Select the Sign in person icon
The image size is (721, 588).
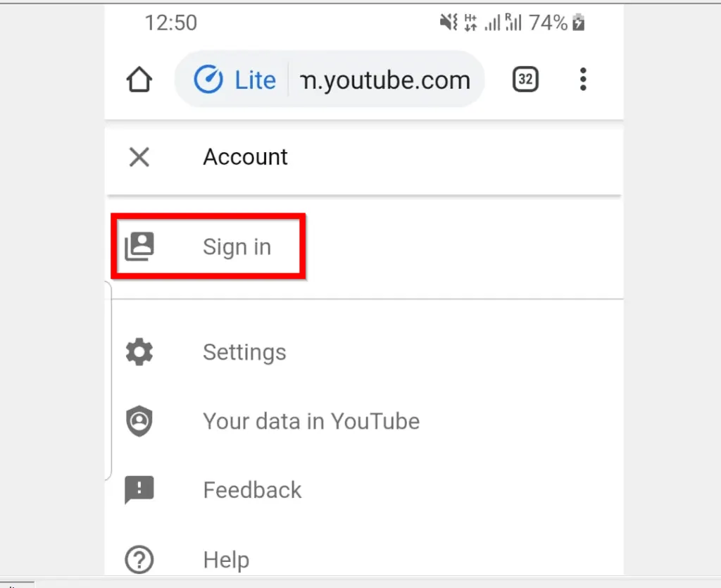(x=139, y=246)
